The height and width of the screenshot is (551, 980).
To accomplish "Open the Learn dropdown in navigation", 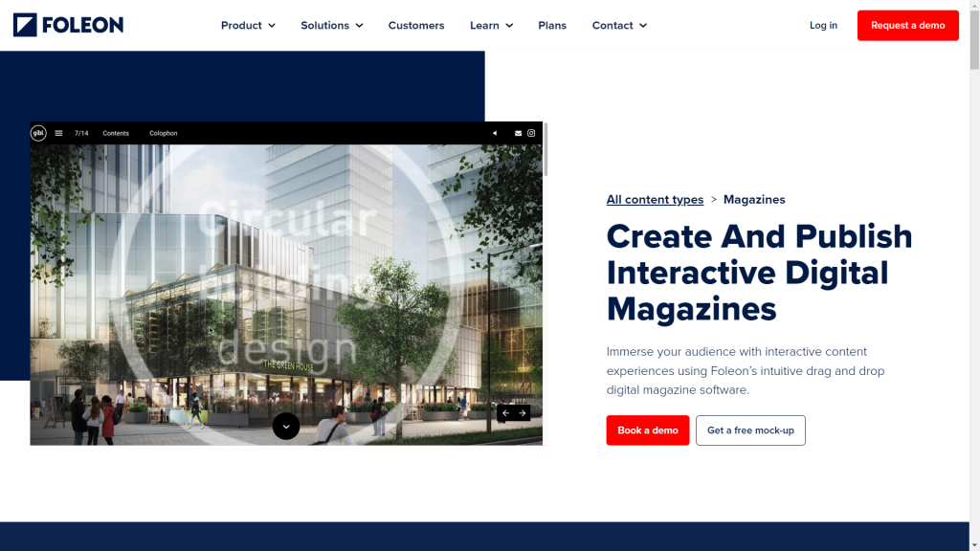I will coord(491,25).
